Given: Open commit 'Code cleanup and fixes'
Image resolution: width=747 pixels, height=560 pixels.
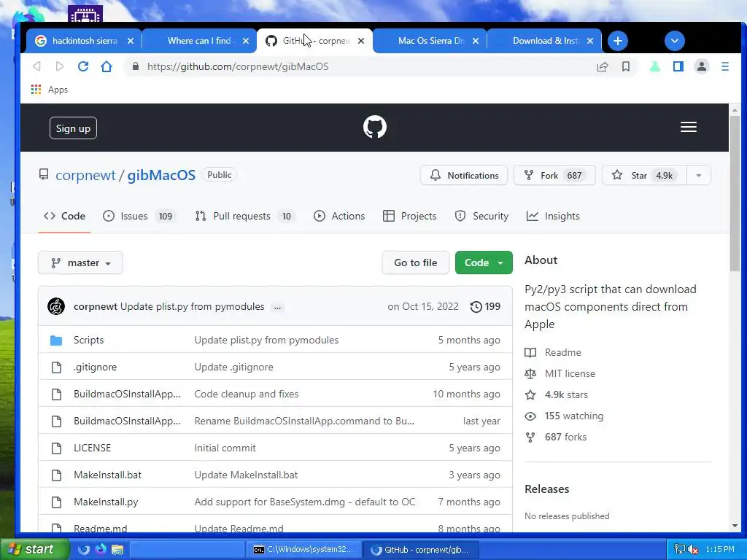Looking at the screenshot, I should click(247, 394).
